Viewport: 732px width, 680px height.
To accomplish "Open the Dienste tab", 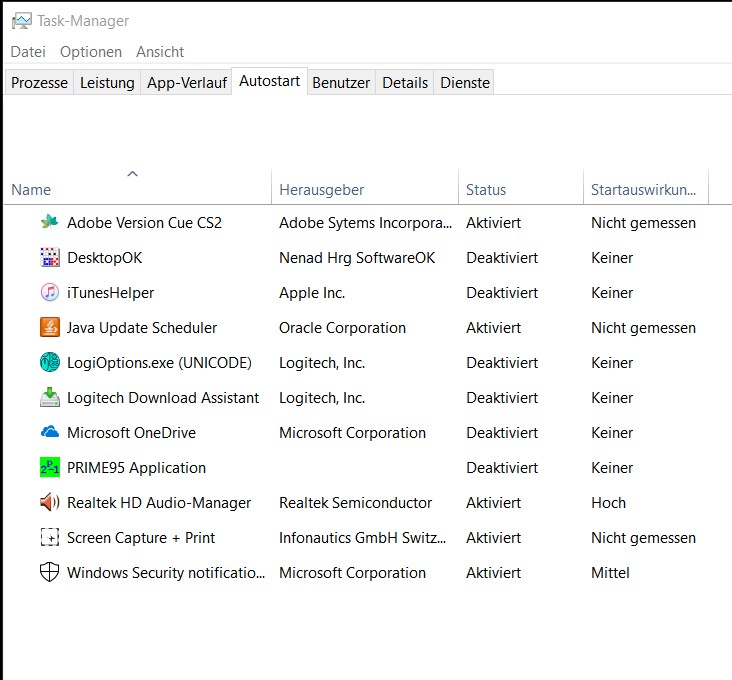I will click(465, 83).
